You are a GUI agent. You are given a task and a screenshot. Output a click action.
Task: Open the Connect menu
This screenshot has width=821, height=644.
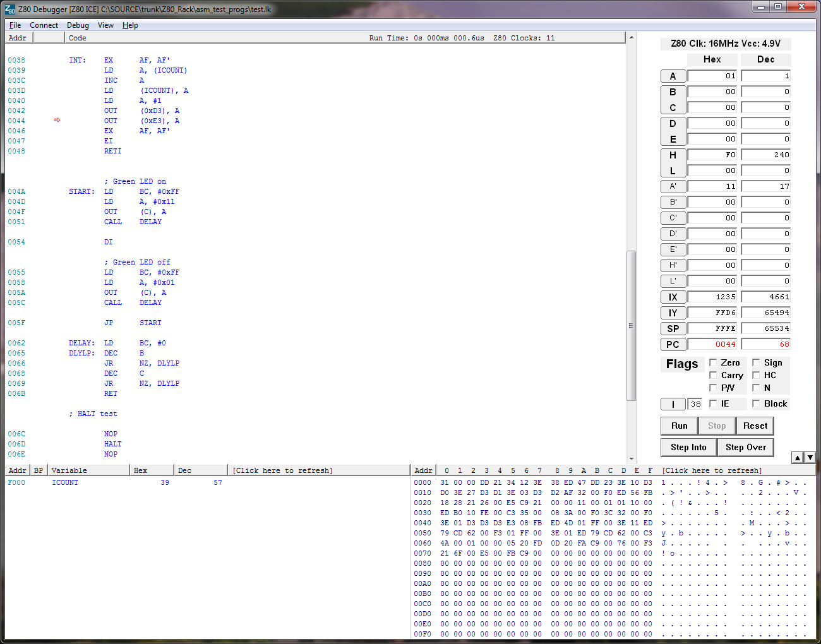[x=44, y=25]
